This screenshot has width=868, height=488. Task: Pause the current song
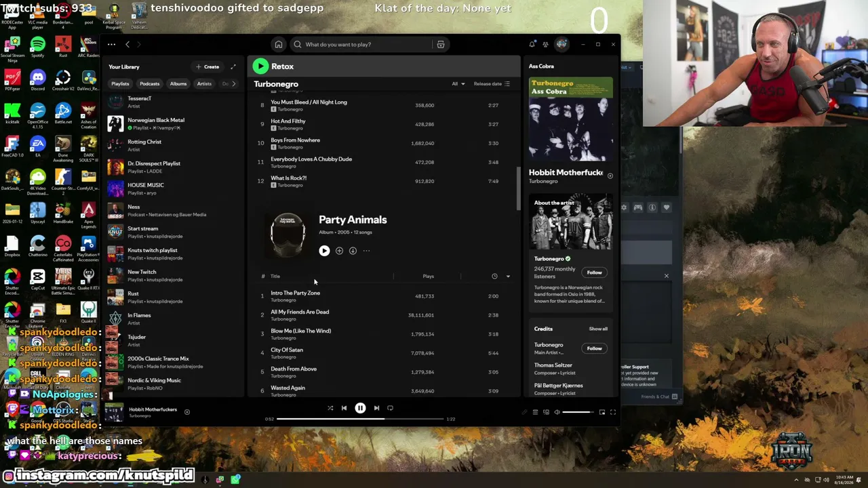click(x=360, y=408)
